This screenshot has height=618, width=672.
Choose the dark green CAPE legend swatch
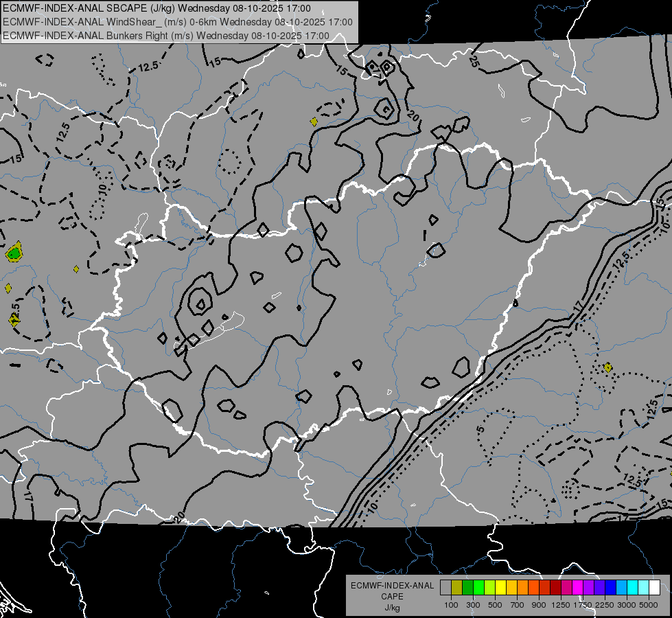point(467,588)
